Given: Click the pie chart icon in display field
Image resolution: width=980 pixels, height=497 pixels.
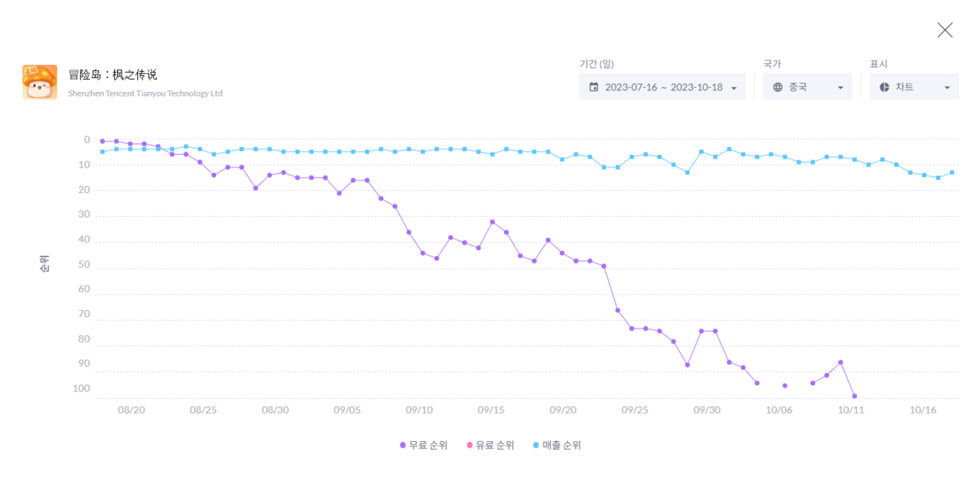Looking at the screenshot, I should pyautogui.click(x=884, y=87).
